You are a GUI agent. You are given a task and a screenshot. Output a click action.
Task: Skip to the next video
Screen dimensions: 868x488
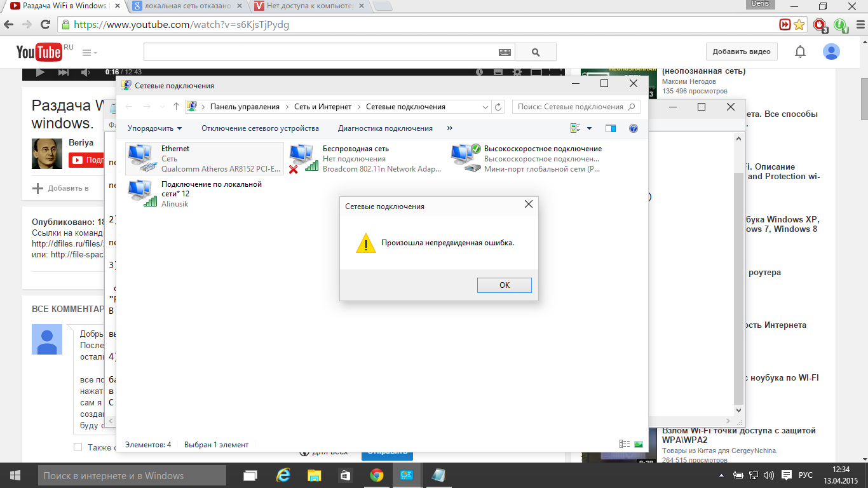(x=64, y=72)
